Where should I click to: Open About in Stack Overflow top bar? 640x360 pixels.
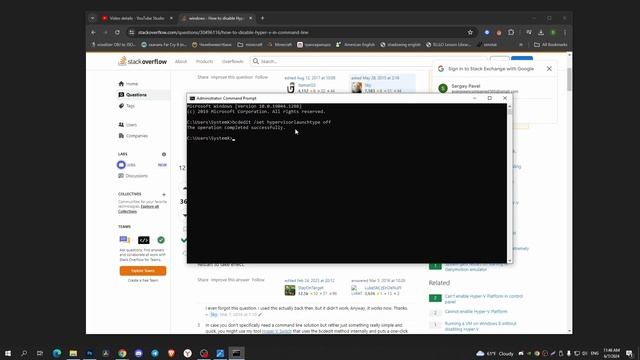point(181,61)
